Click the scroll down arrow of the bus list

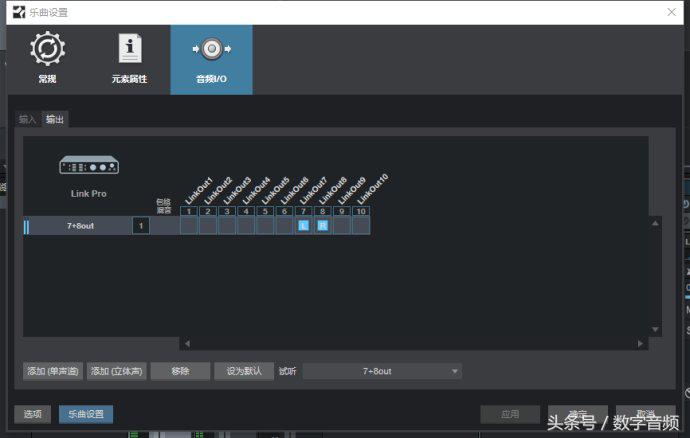[655, 330]
